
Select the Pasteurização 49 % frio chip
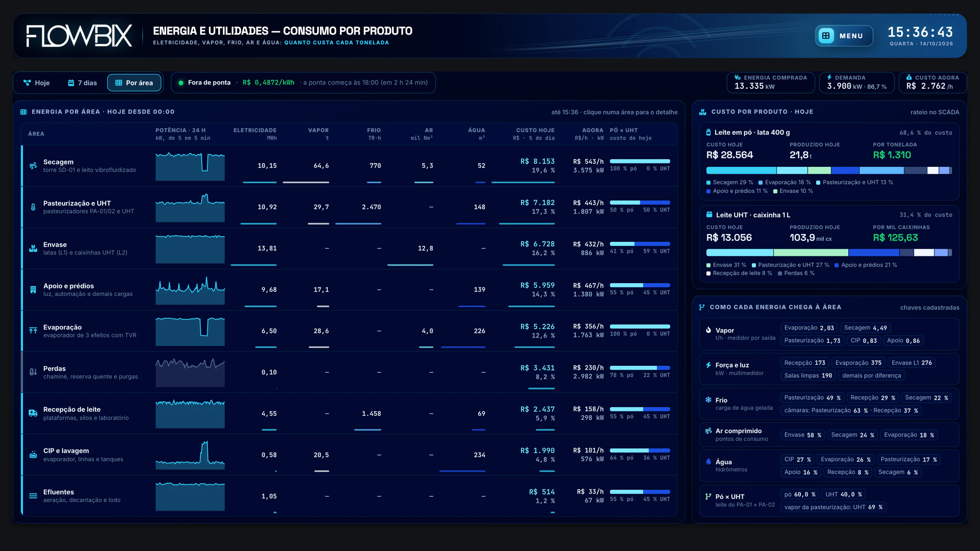812,398
